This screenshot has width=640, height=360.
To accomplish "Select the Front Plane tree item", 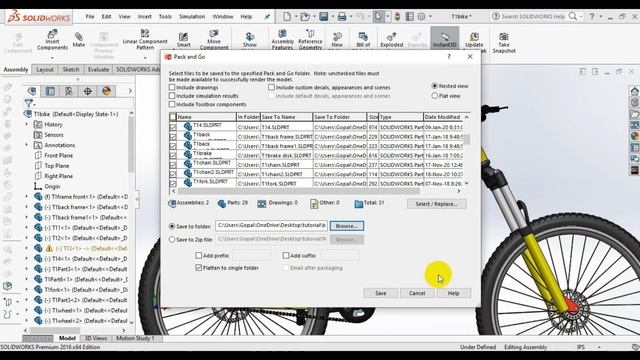I will tap(58, 156).
